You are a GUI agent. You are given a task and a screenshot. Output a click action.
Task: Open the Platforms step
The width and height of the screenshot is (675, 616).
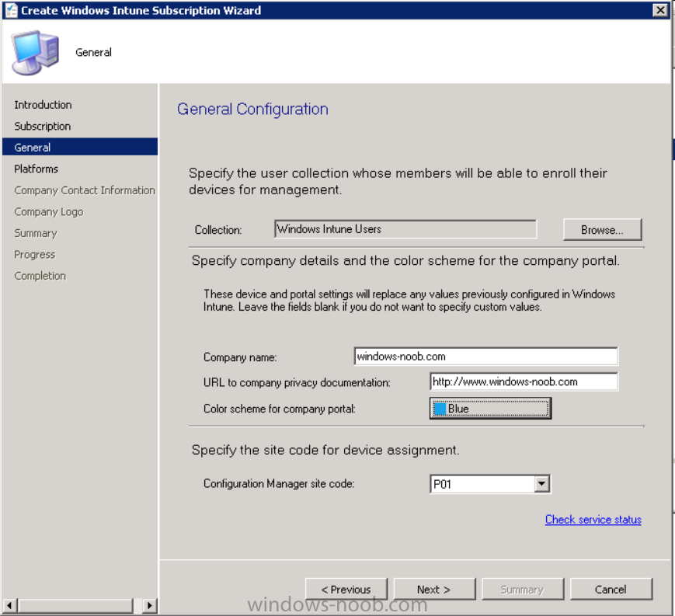point(37,169)
